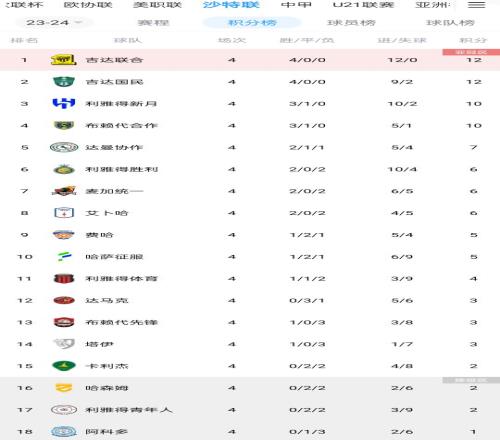The image size is (500, 440).
Task: Open the hamburger menu icon
Action: [476, 5]
